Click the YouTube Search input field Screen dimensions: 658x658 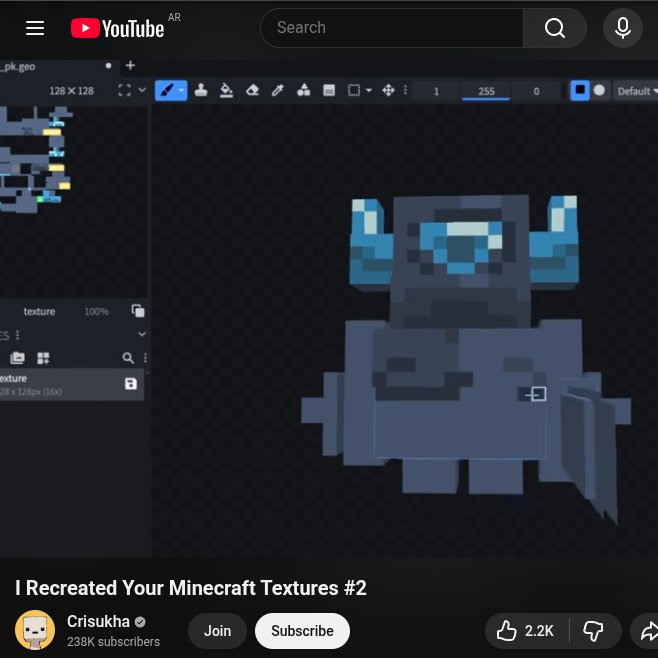(x=392, y=28)
